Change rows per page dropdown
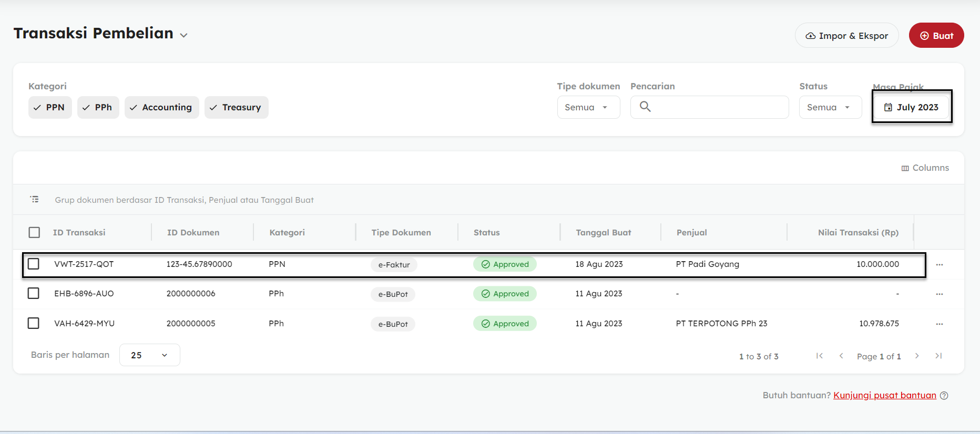Viewport: 980px width, 434px height. click(x=149, y=355)
